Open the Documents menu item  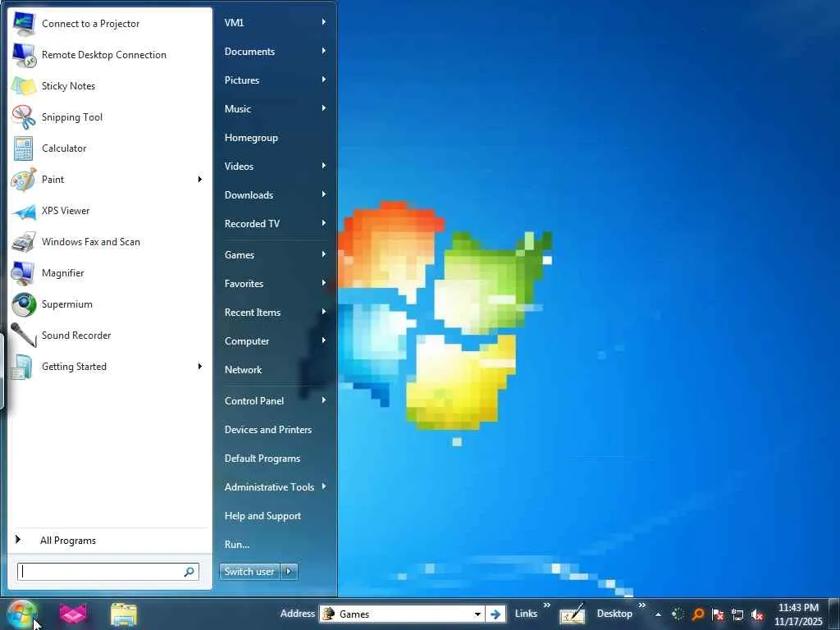[x=276, y=52]
